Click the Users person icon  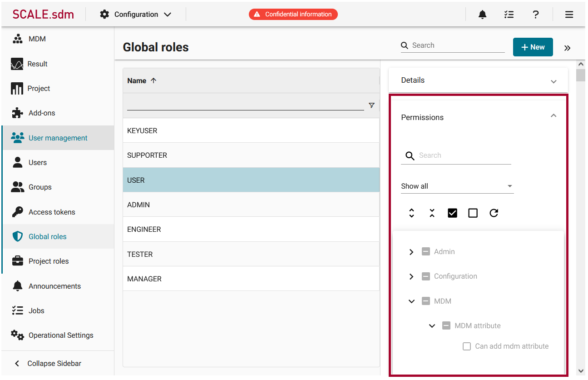18,162
